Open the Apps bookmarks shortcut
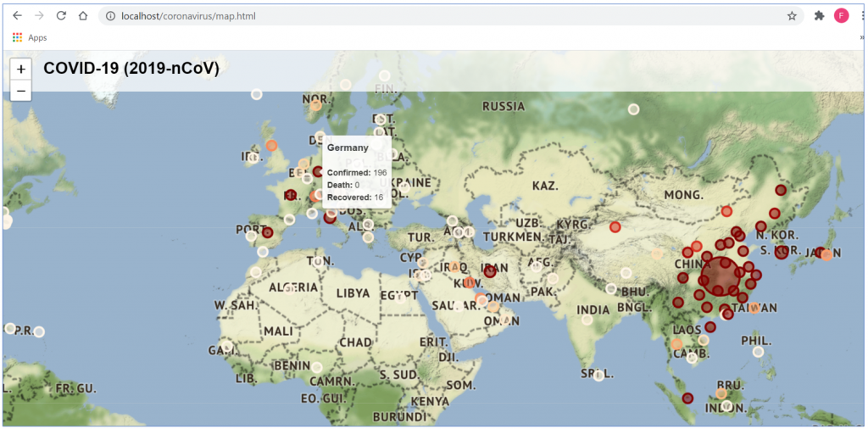The width and height of the screenshot is (868, 429). (x=30, y=37)
